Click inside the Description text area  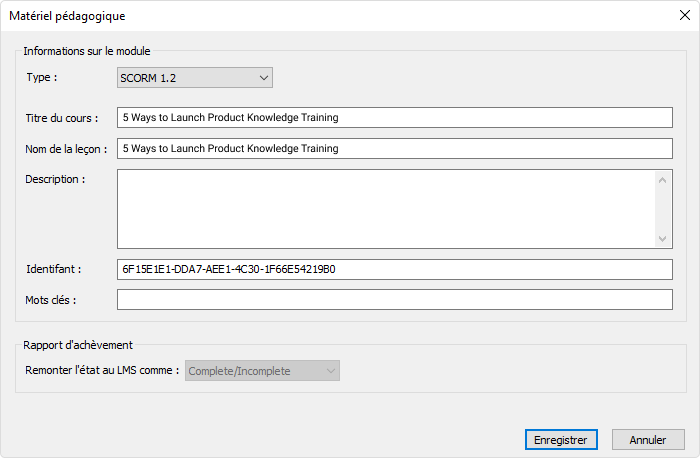(386, 209)
